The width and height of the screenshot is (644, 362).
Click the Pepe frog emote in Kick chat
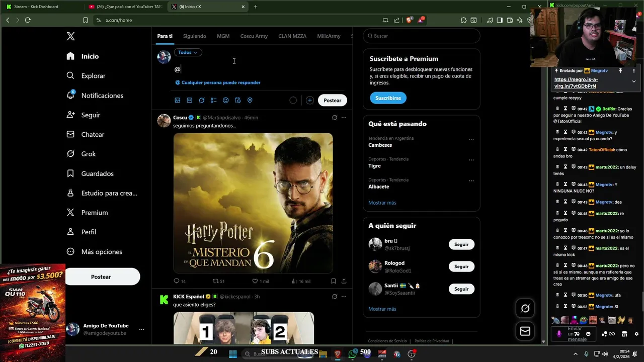(x=584, y=320)
